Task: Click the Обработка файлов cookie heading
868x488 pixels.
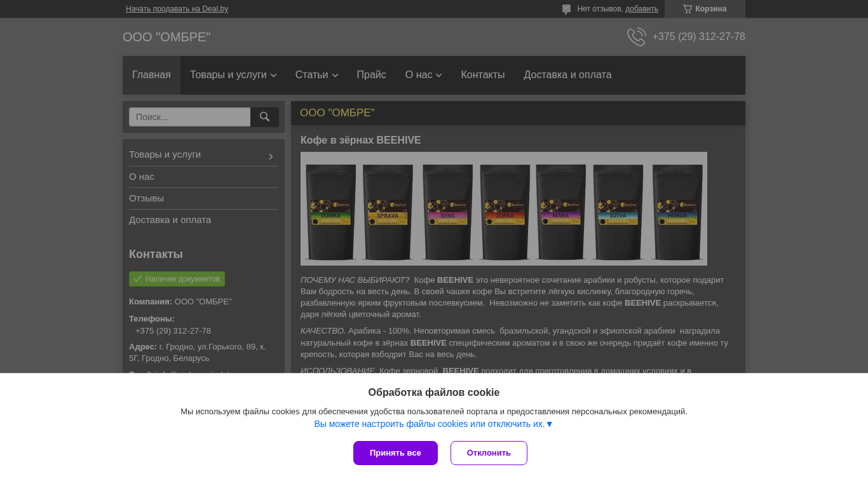Action: point(434,393)
